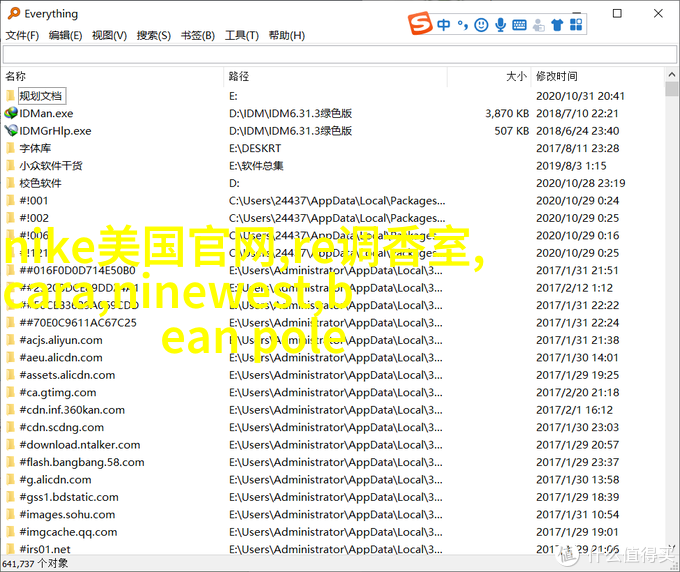Image resolution: width=680 pixels, height=572 pixels.
Task: Click the 字体库 folder icon
Action: point(10,148)
